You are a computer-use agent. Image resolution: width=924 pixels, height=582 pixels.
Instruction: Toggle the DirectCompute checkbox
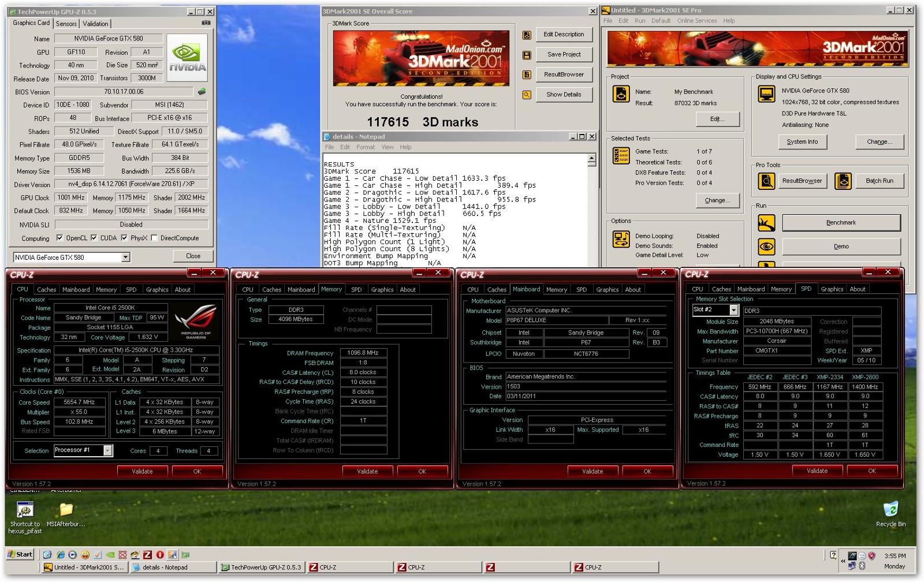(x=154, y=238)
